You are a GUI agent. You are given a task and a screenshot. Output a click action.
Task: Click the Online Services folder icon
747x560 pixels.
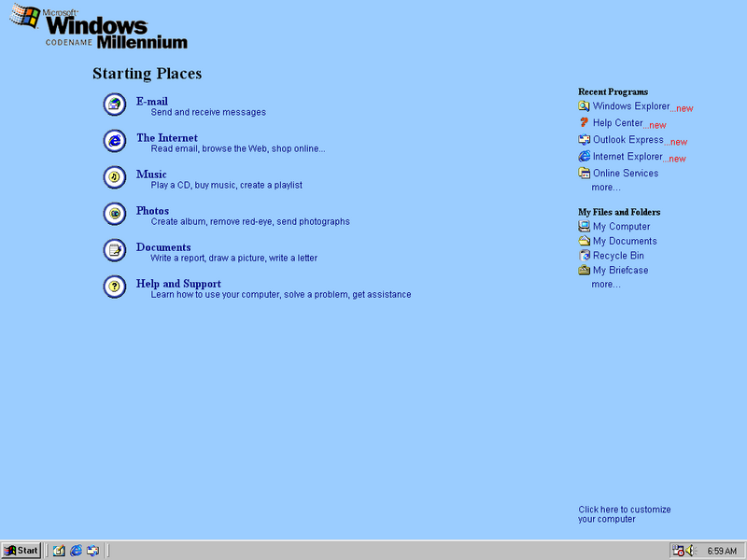pyautogui.click(x=585, y=174)
